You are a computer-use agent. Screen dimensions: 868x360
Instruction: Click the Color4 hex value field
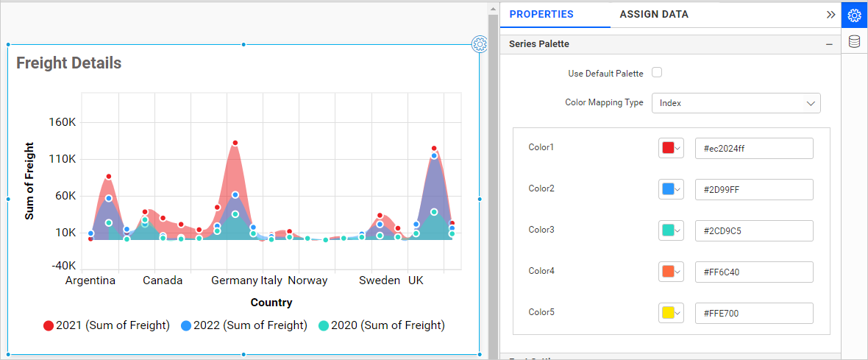pyautogui.click(x=753, y=272)
